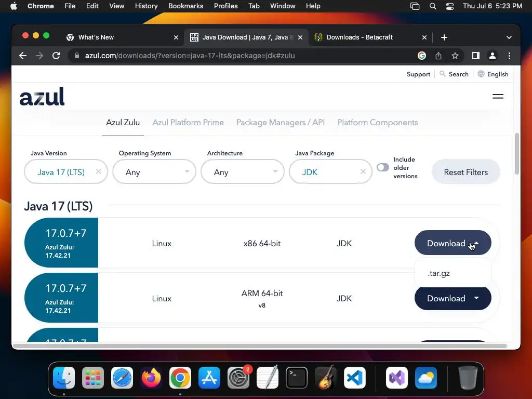Screen dimensions: 532x399
Task: Launch GarageBand from the dock
Action: (x=326, y=378)
